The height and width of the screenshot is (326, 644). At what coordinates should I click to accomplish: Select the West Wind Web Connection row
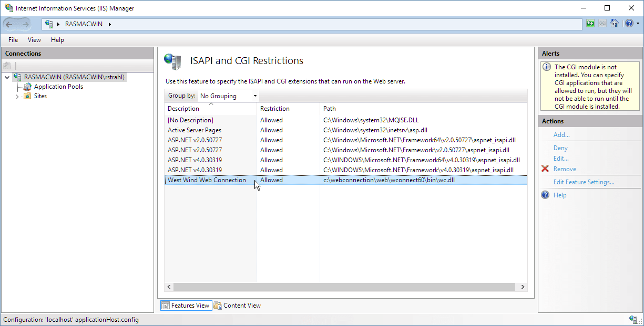[346, 180]
